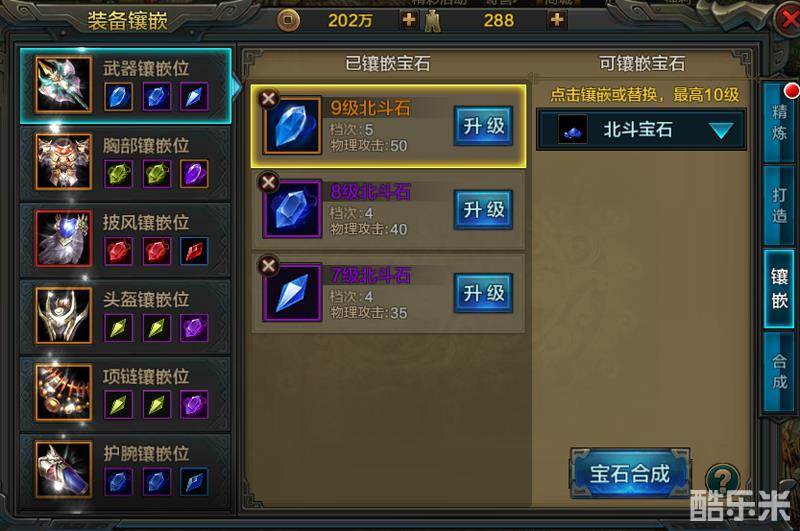Expand the 北斗宝石 gem type dropdown
The image size is (800, 531).
coord(641,130)
